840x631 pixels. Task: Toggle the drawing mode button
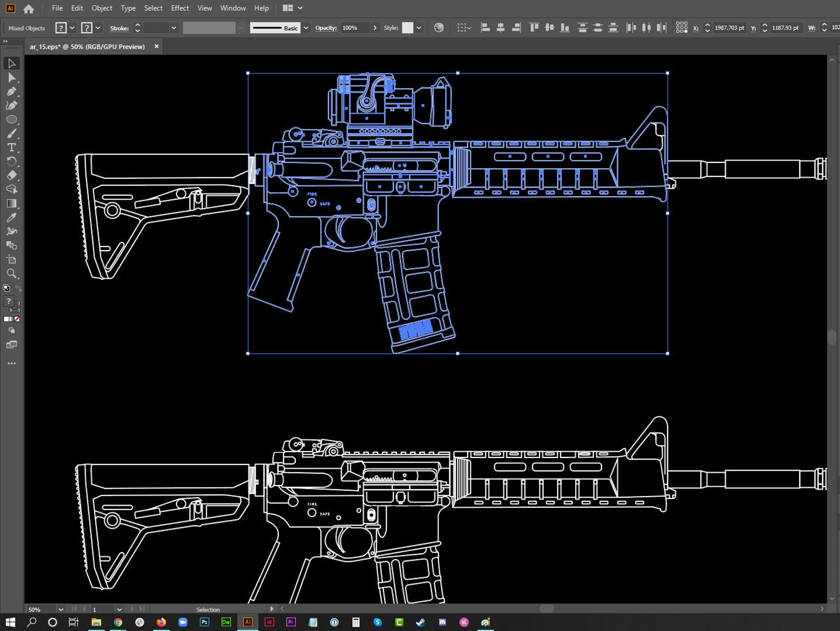click(12, 331)
